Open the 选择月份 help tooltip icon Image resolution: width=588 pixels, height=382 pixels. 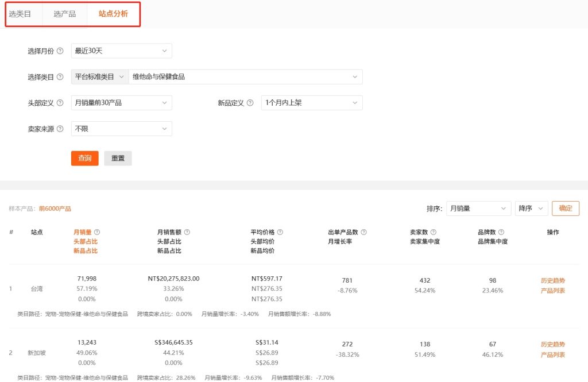point(59,51)
